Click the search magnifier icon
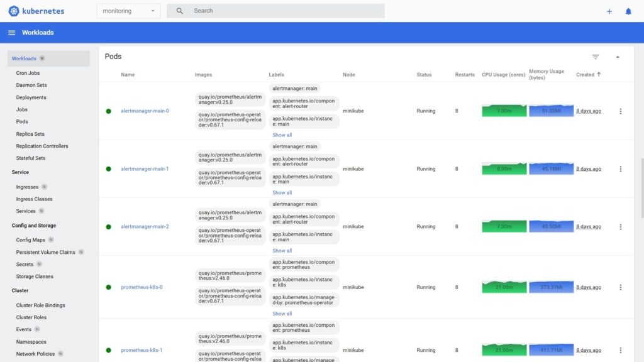This screenshot has width=644, height=362. pyautogui.click(x=179, y=11)
